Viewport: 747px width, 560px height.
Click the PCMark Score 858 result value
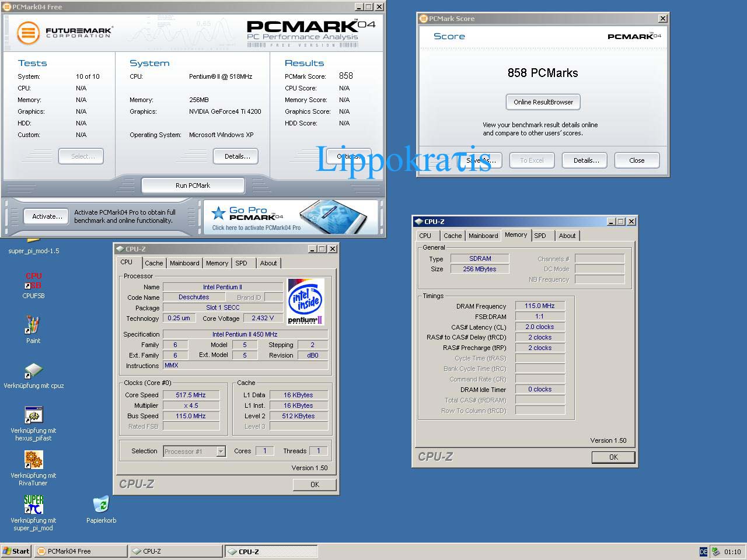pyautogui.click(x=346, y=76)
